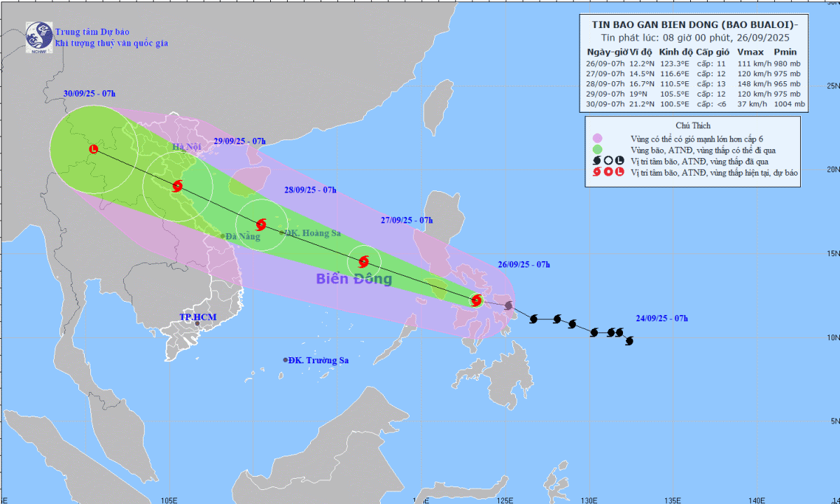Select the current storm position icon for 26/09

click(477, 300)
